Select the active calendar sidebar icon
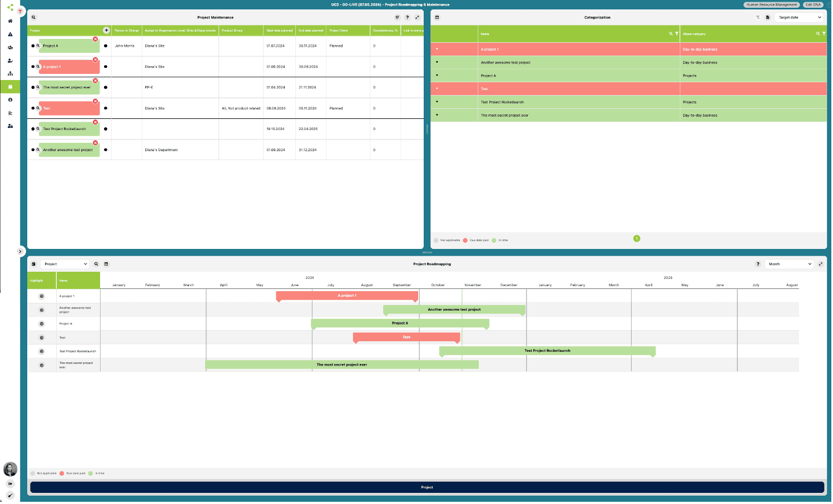Viewport: 833px width, 504px height. point(10,87)
